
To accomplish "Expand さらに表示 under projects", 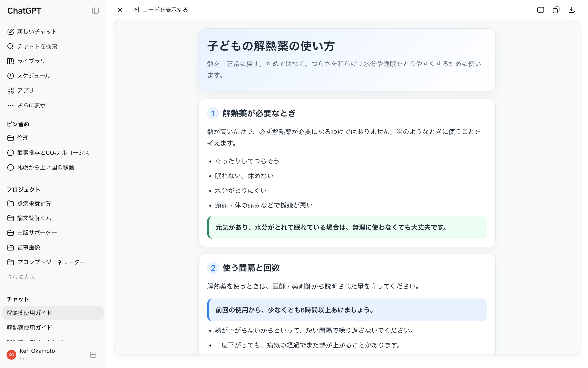I will (x=21, y=277).
